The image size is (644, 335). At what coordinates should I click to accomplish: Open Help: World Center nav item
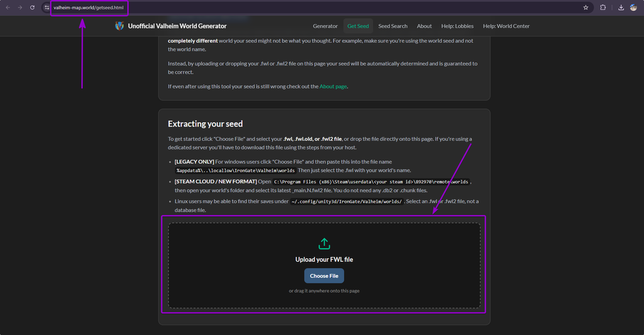[506, 26]
